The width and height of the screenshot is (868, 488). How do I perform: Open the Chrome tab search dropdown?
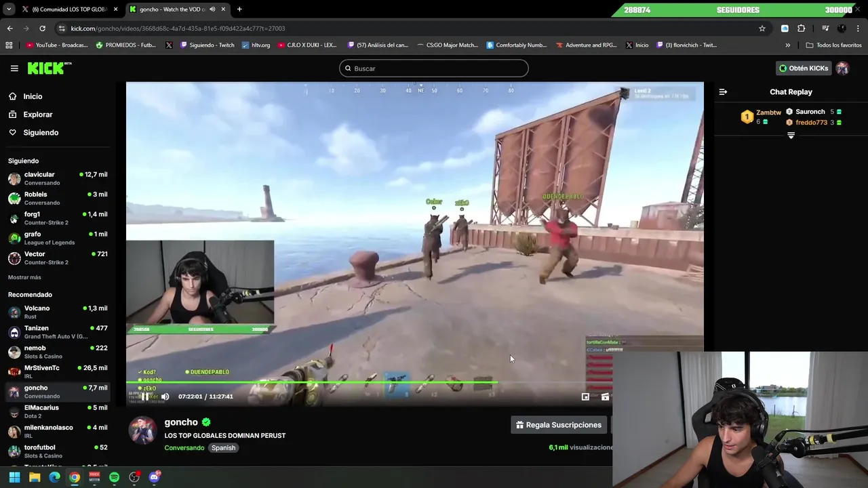[9, 9]
